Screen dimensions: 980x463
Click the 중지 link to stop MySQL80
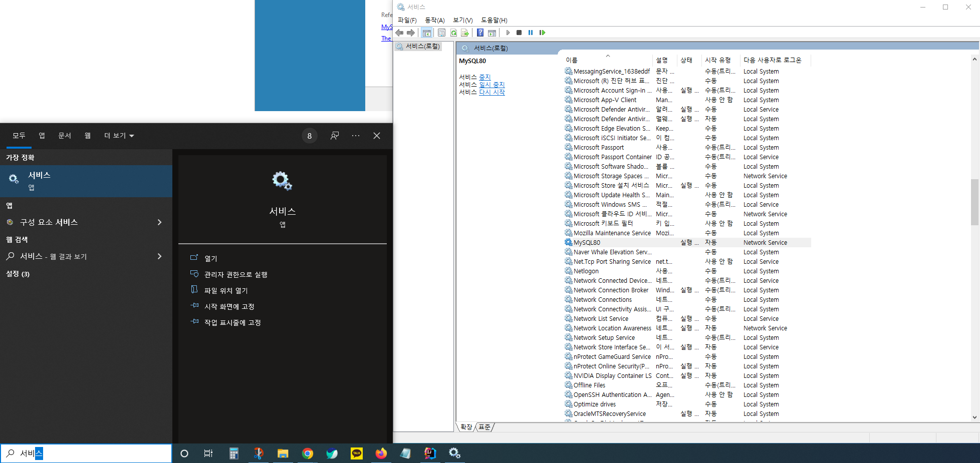click(x=484, y=77)
